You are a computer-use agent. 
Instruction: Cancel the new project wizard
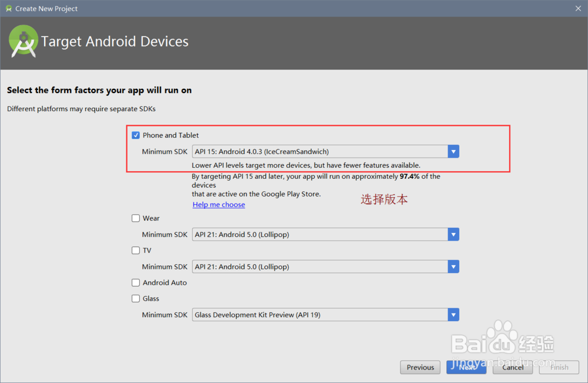(513, 368)
